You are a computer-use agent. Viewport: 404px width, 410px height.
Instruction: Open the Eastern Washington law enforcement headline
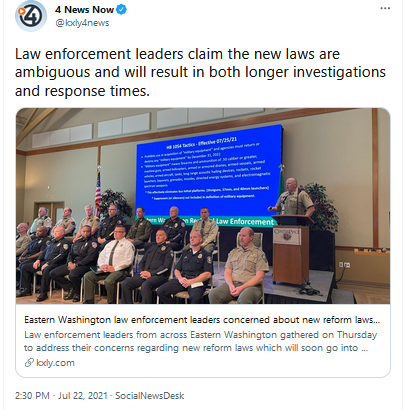[202, 320]
